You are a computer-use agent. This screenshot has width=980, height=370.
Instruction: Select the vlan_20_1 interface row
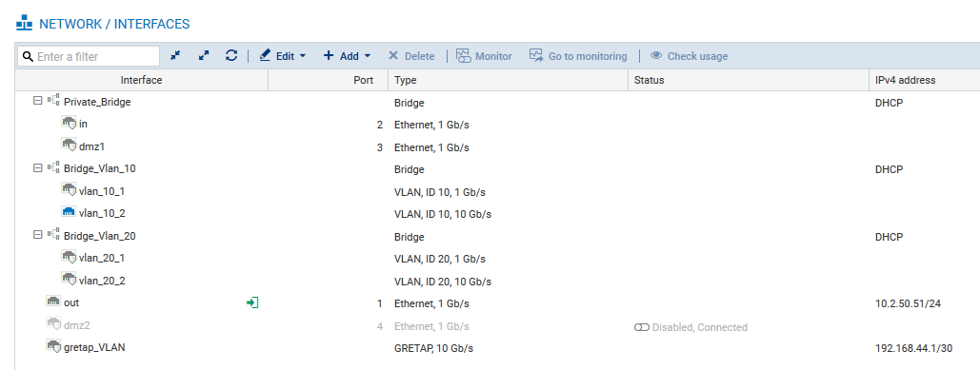click(x=497, y=258)
